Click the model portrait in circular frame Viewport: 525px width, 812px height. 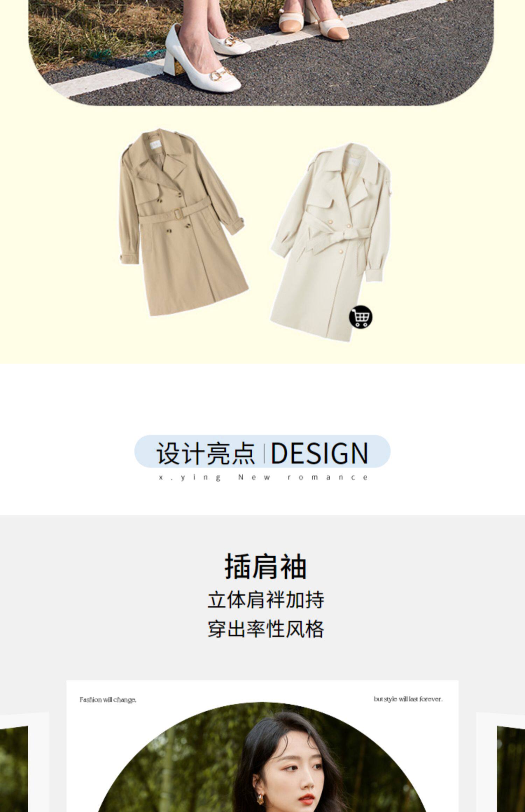[x=262, y=759]
